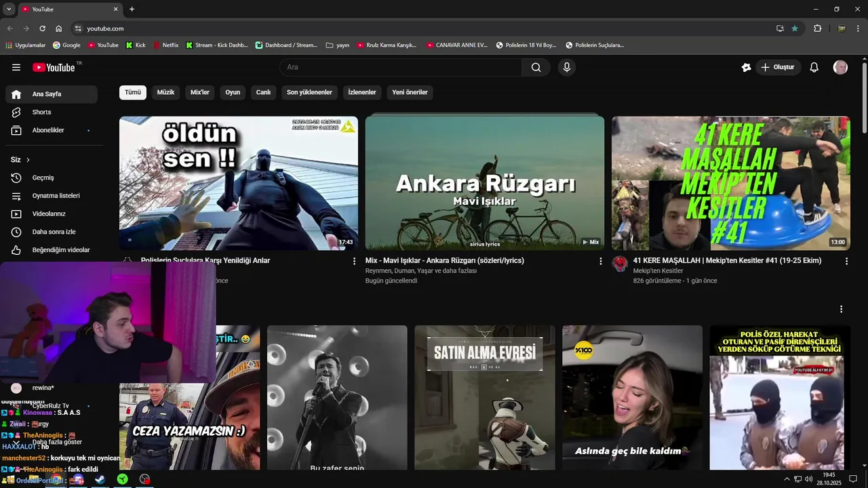
Task: Start voice search with microphone icon
Action: point(567,67)
